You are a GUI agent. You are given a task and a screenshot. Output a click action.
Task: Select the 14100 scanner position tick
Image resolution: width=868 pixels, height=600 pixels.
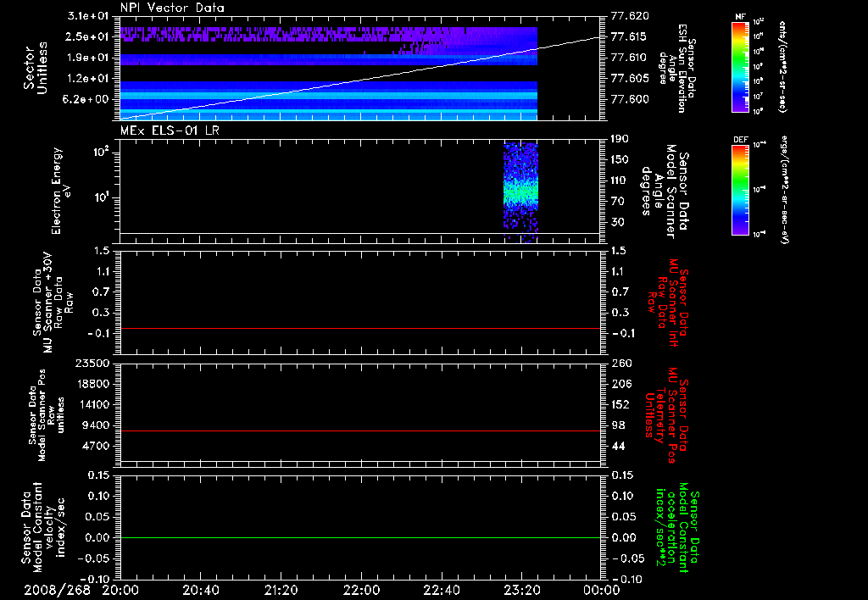pyautogui.click(x=92, y=404)
